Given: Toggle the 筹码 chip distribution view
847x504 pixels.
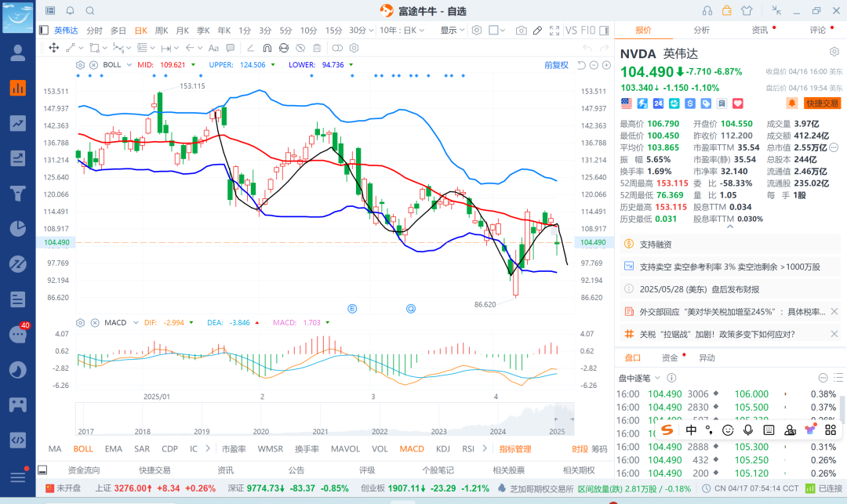Looking at the screenshot, I should [599, 449].
